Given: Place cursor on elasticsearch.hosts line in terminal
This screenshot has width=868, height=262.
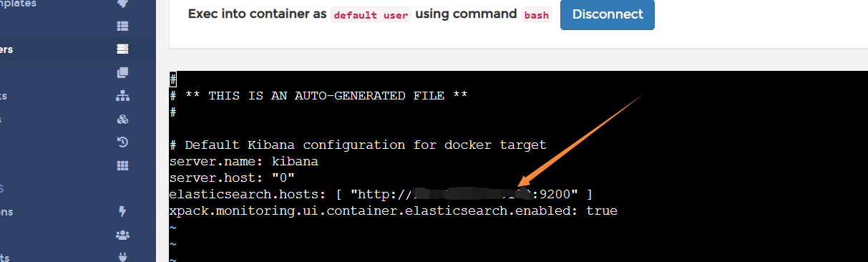Looking at the screenshot, I should 381,195.
